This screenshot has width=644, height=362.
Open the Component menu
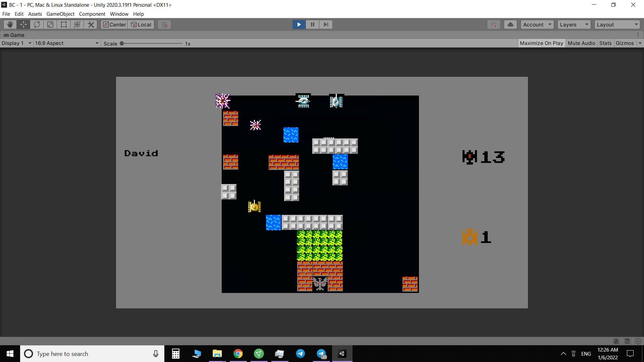pos(92,14)
